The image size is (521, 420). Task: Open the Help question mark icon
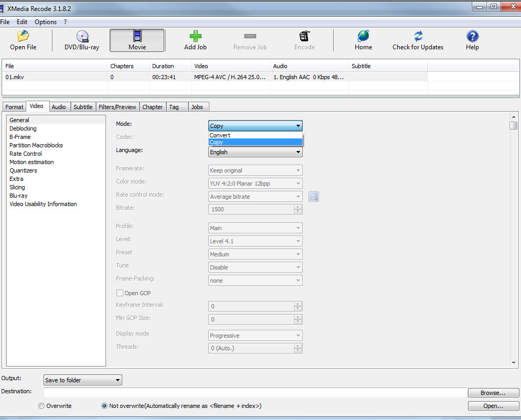click(x=472, y=36)
